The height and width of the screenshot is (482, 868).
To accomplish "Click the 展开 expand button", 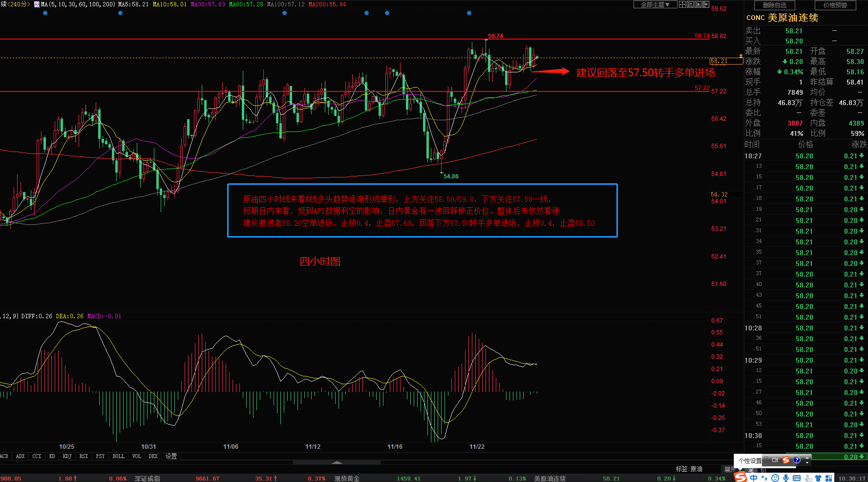I will point(730,469).
